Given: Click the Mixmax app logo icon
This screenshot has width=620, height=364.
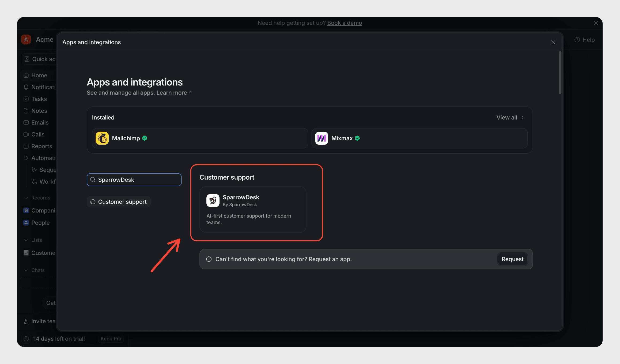Looking at the screenshot, I should point(322,138).
